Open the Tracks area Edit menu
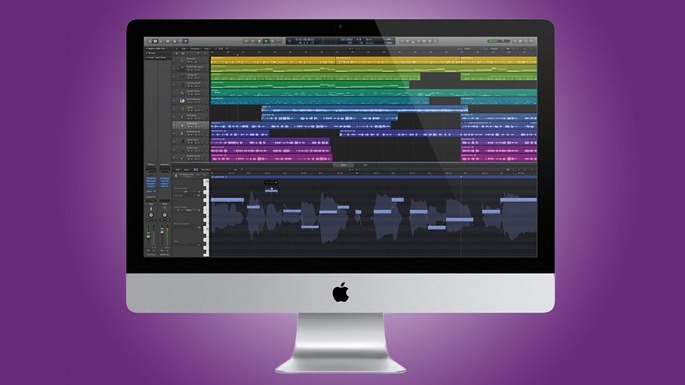This screenshot has width=685, height=385. (183, 49)
